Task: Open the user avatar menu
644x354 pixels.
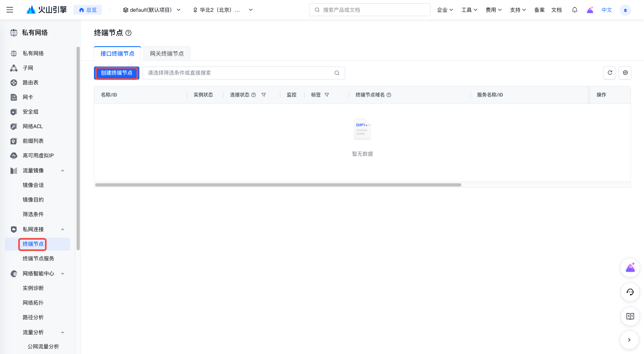Action: 625,10
